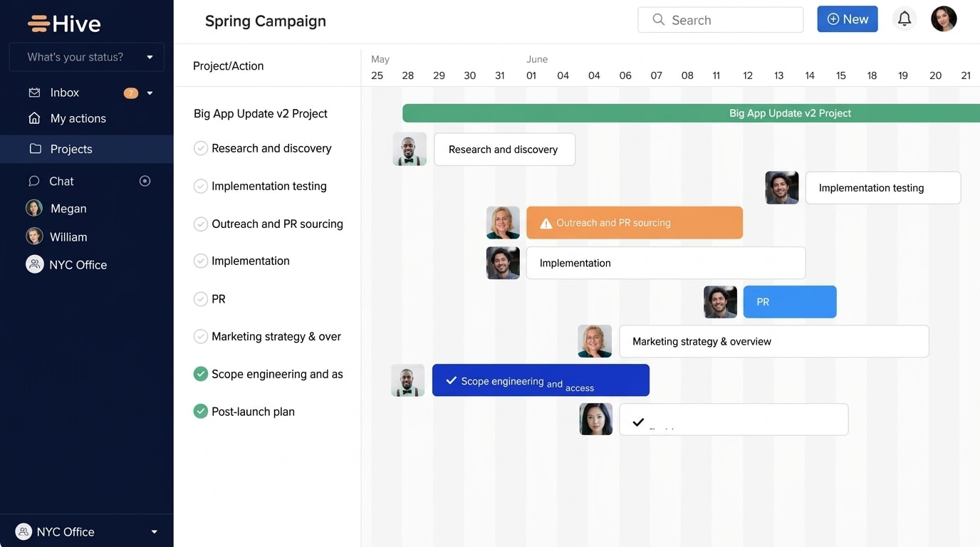Start a new chat with the circle icon
Image resolution: width=980 pixels, height=547 pixels.
[145, 181]
